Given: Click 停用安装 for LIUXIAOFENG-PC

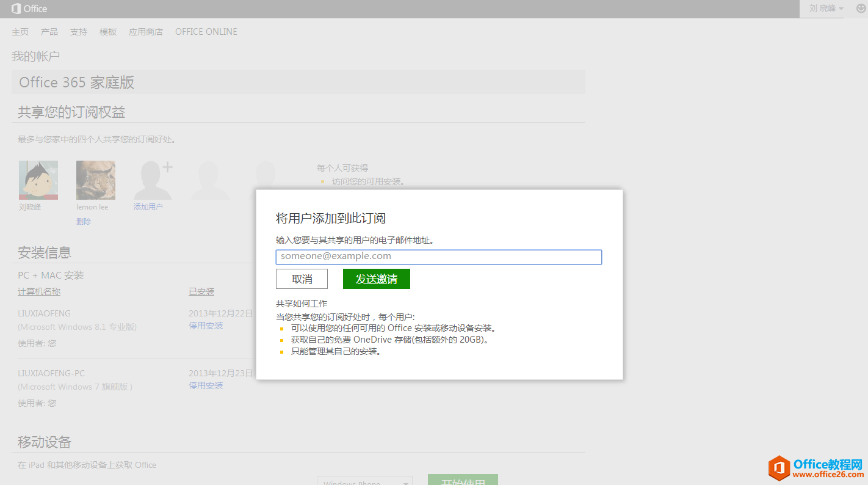Looking at the screenshot, I should click(x=206, y=385).
